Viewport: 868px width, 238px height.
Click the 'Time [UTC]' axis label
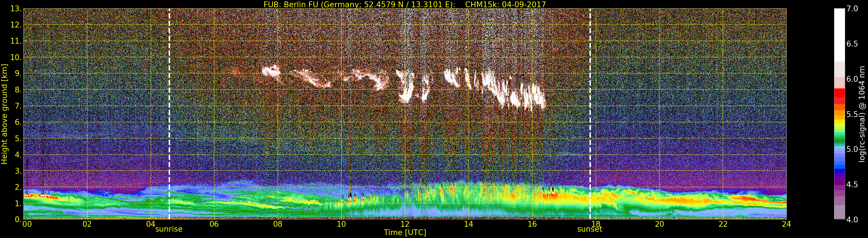click(x=405, y=233)
